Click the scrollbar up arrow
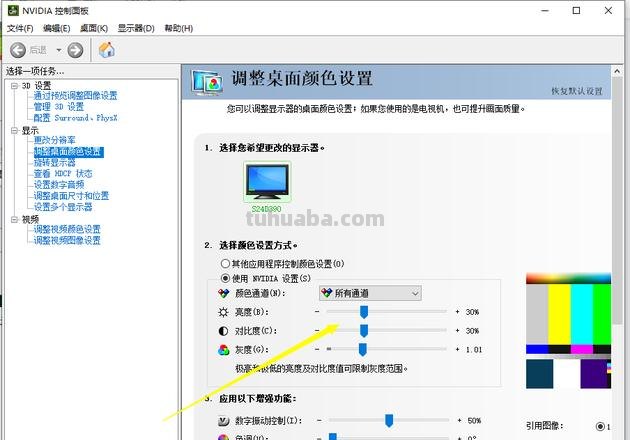Screen dimensions: 630x440 pos(617,71)
